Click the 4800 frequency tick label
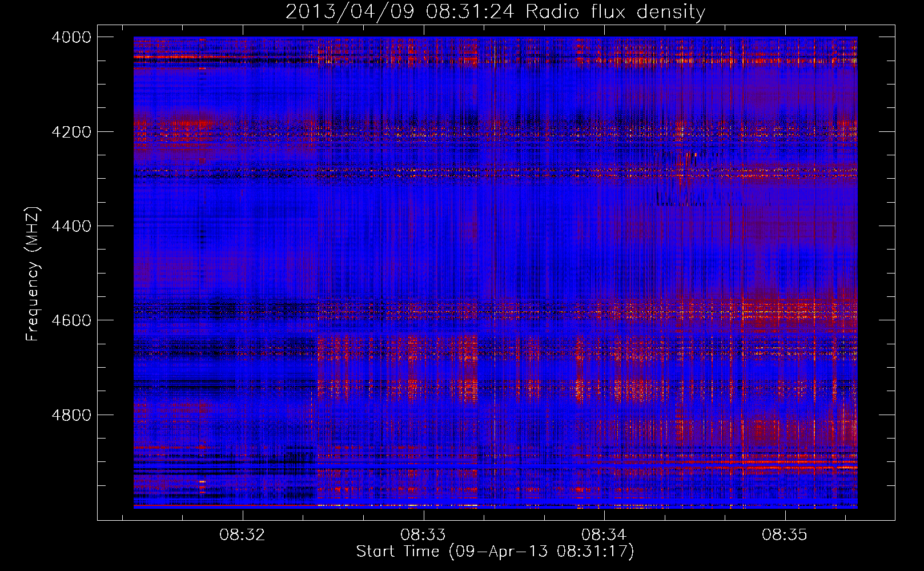The width and height of the screenshot is (924, 571). 71,415
